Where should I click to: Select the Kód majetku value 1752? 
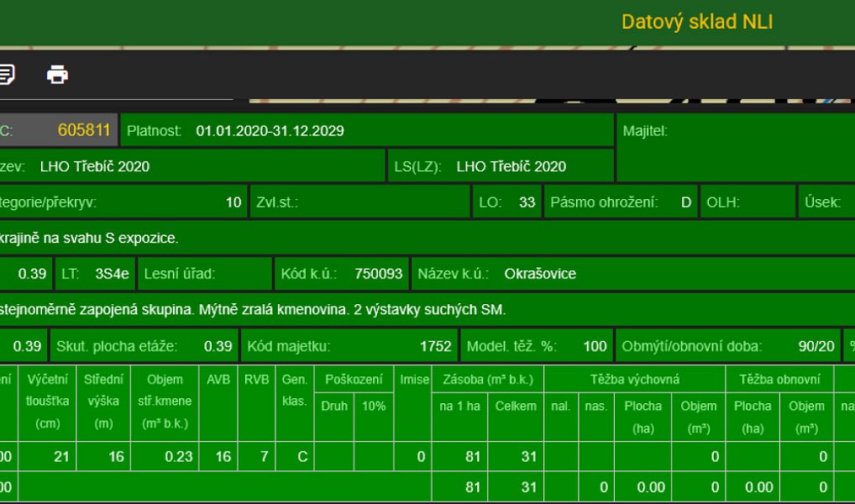[436, 346]
